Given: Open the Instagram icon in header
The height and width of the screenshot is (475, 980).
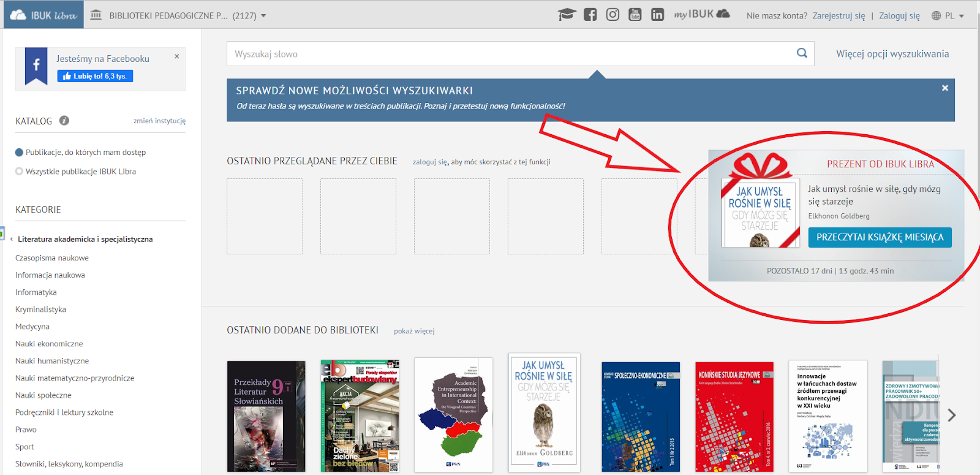Looking at the screenshot, I should (x=612, y=15).
